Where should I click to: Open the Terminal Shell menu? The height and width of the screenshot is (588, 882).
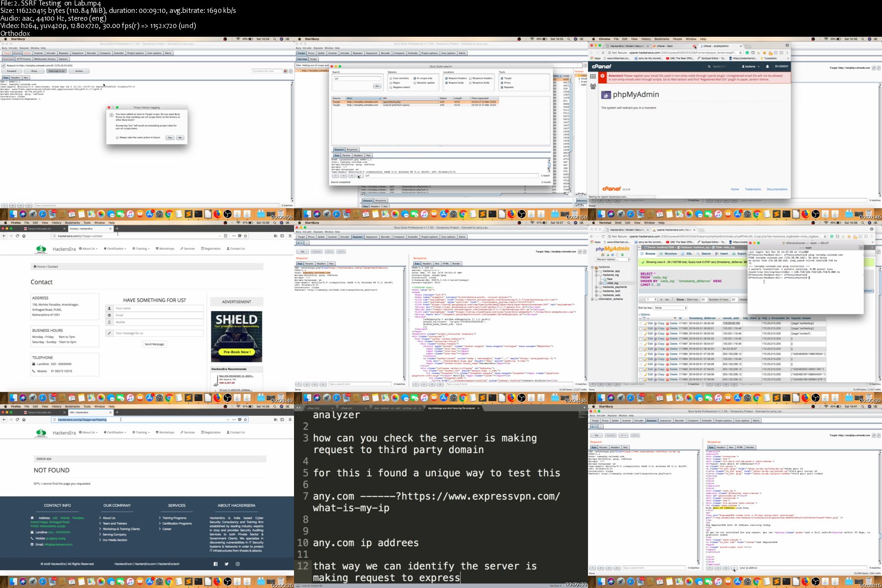point(618,222)
